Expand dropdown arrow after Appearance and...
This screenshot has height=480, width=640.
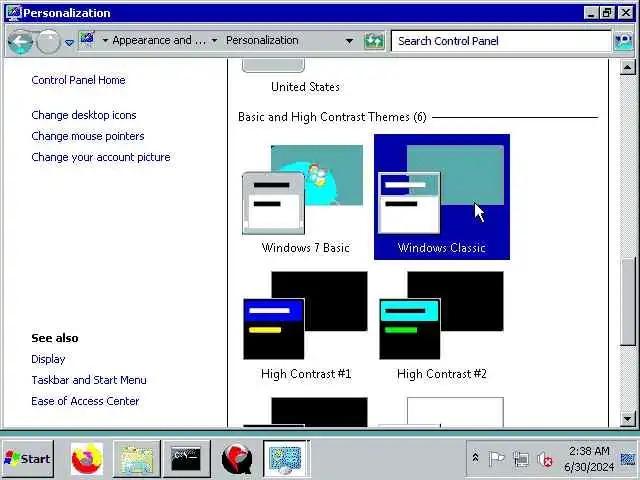point(214,40)
